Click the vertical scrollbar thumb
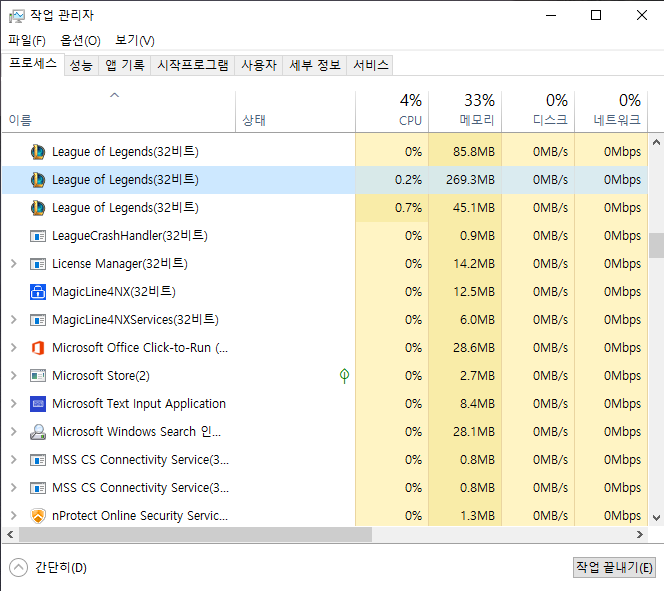This screenshot has width=664, height=591. point(656,245)
